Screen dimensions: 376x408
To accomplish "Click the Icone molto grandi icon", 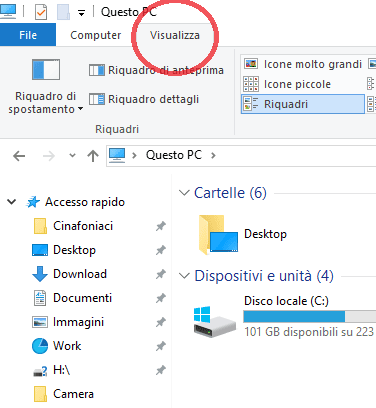I will point(251,63).
